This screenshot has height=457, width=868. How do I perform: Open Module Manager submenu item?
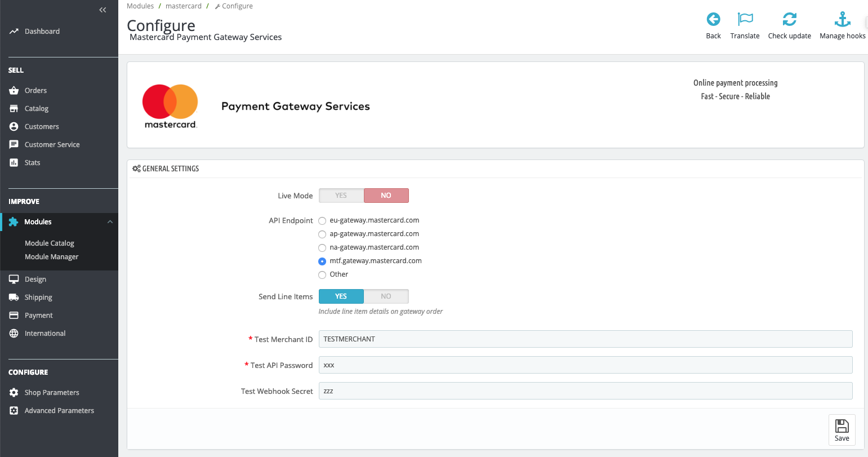click(x=52, y=257)
